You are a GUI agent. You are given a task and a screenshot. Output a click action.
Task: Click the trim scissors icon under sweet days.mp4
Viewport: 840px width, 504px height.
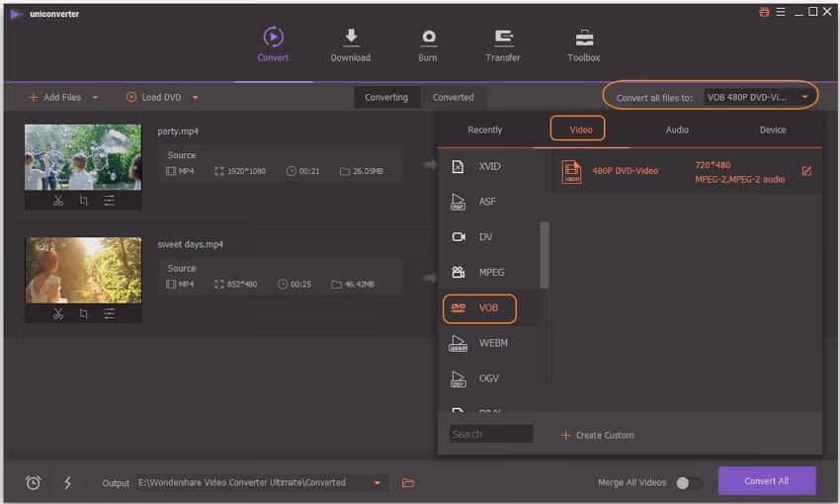tap(58, 314)
